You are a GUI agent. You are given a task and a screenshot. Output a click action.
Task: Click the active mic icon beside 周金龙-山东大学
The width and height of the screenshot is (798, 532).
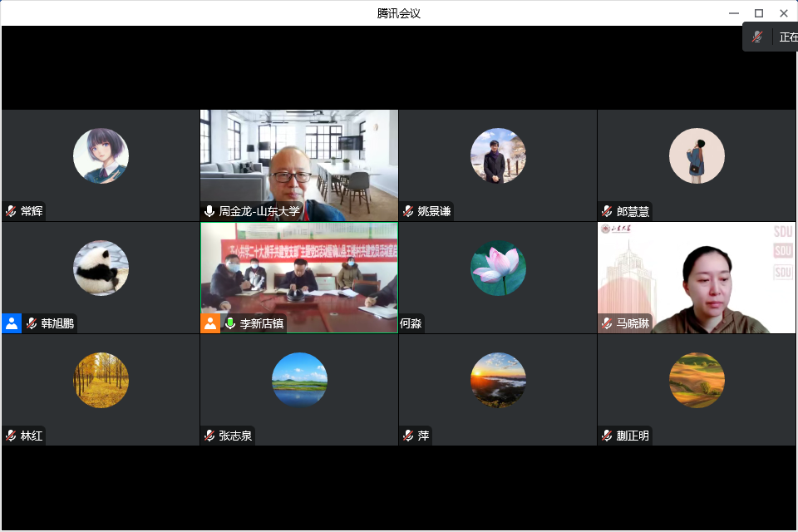click(x=209, y=211)
